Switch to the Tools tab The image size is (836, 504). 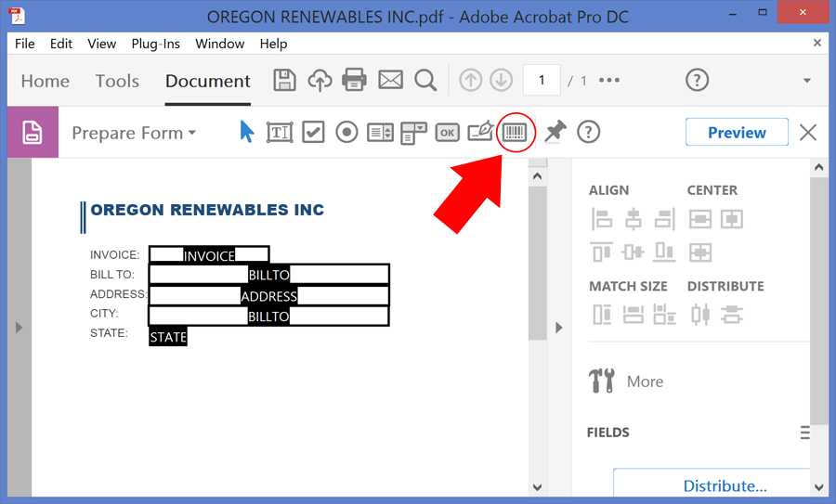pyautogui.click(x=117, y=81)
